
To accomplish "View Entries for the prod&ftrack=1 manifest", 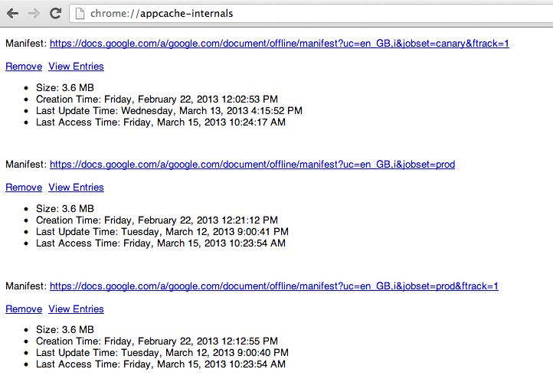I will tap(76, 309).
